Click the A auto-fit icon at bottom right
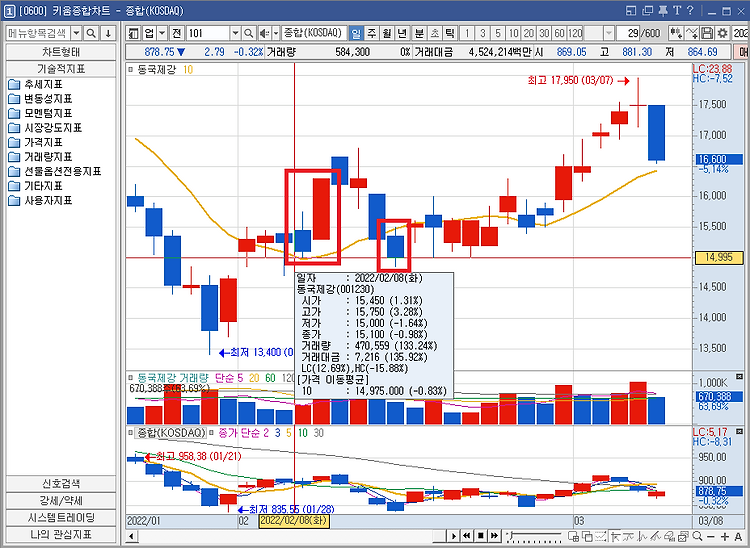The width and height of the screenshot is (750, 548). click(x=738, y=536)
